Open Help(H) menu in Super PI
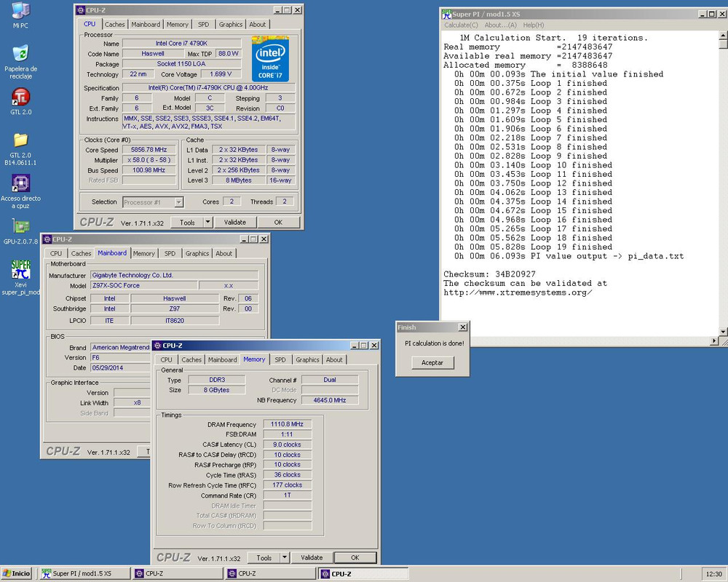 tap(534, 25)
